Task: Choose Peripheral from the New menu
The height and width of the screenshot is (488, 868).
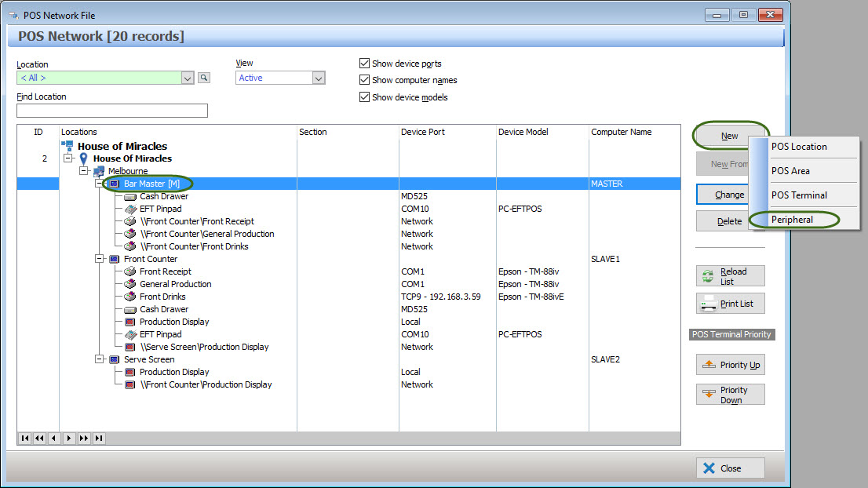Action: pos(792,220)
